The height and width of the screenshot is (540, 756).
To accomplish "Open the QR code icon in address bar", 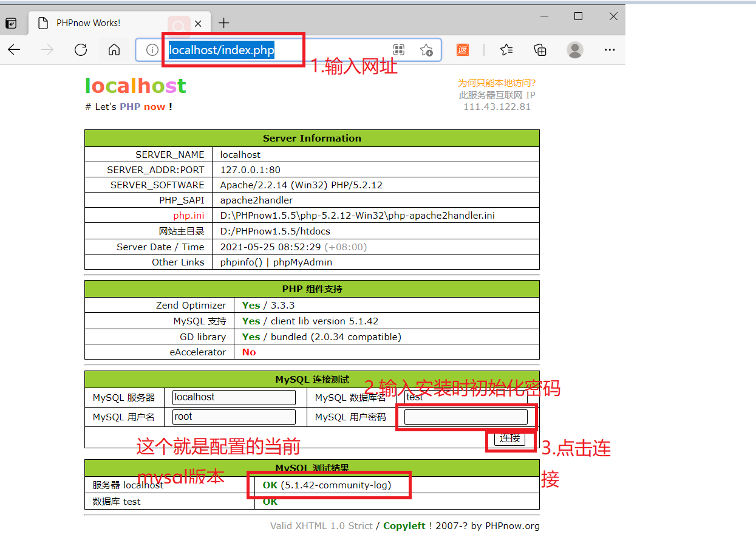I will 399,50.
